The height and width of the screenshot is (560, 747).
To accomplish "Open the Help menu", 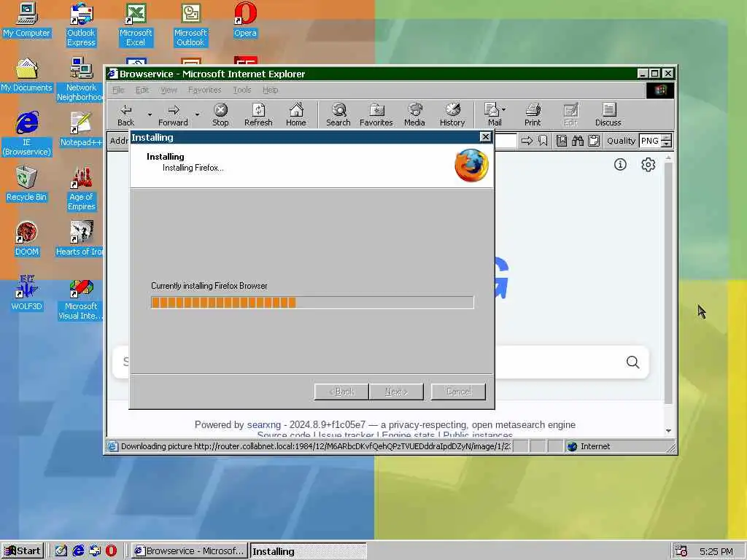I will [x=270, y=90].
